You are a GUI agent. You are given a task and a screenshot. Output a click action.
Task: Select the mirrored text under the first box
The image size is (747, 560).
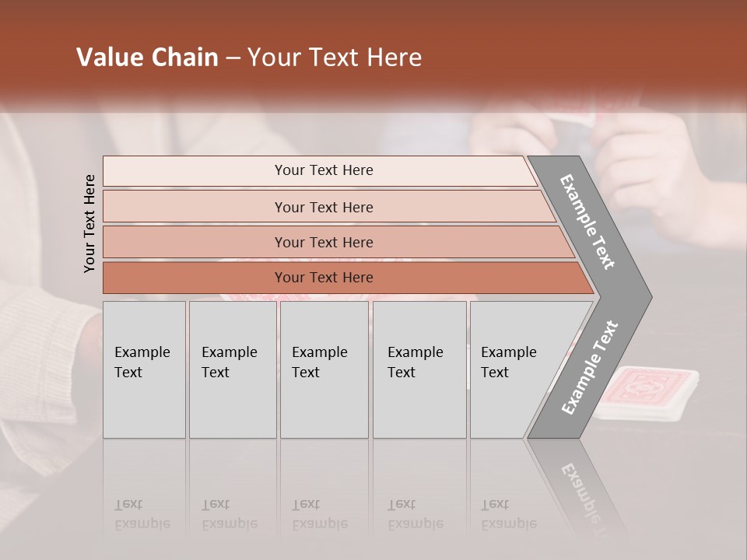point(143,514)
